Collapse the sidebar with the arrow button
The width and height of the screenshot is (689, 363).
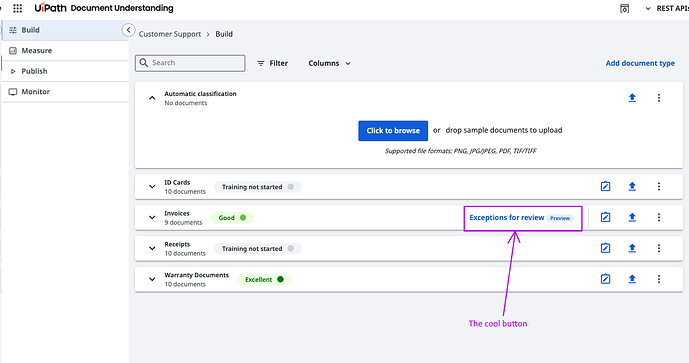(x=128, y=30)
